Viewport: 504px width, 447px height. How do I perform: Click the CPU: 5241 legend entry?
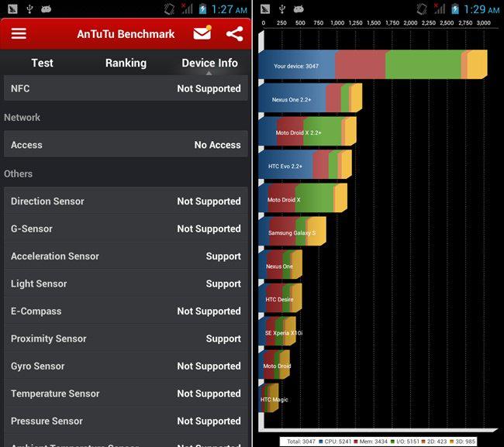pyautogui.click(x=335, y=442)
